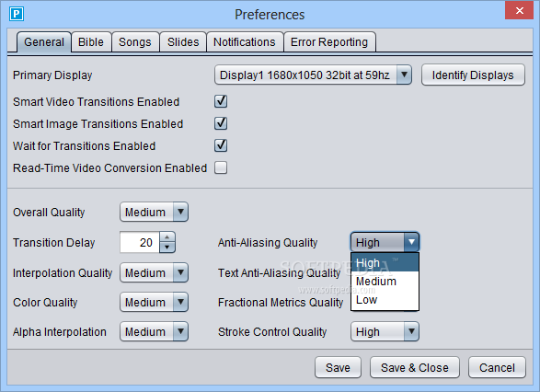Select Medium in the open dropdown list
Image resolution: width=540 pixels, height=392 pixels.
point(385,281)
